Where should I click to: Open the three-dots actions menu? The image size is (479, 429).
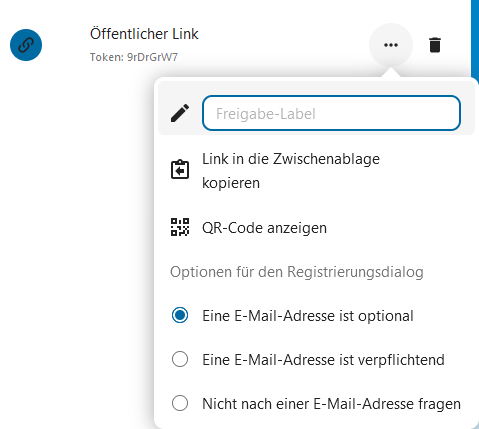click(x=391, y=45)
